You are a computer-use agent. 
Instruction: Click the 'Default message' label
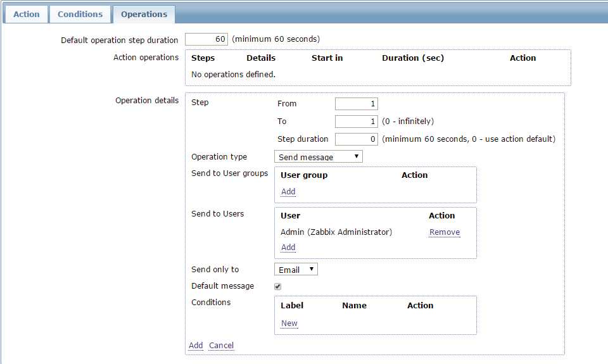222,286
